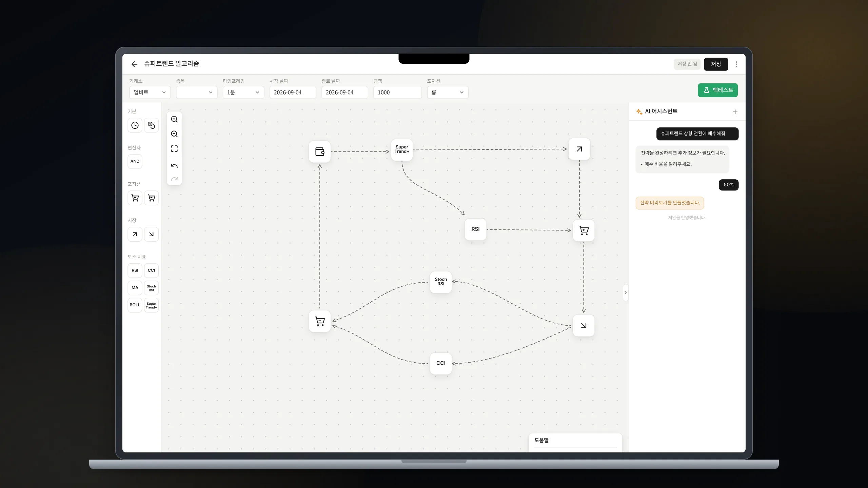Click the black 저장 button
The height and width of the screenshot is (488, 868).
point(716,64)
